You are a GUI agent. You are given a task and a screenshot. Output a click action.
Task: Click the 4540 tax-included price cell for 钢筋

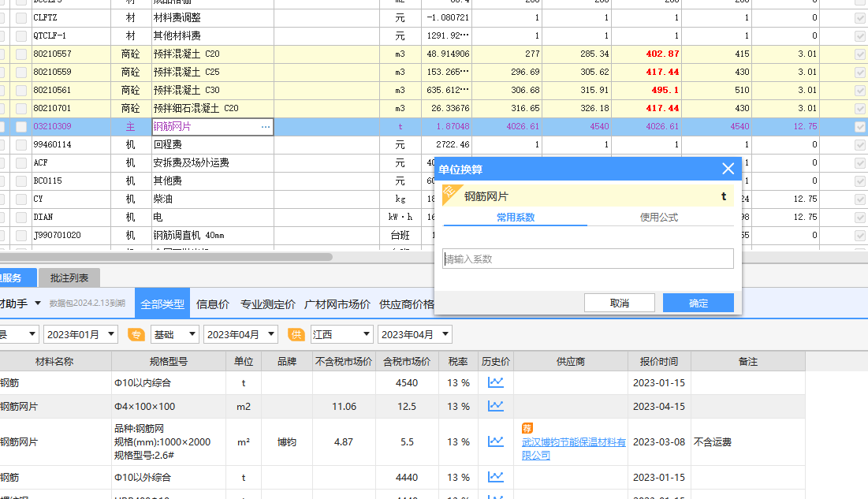407,382
